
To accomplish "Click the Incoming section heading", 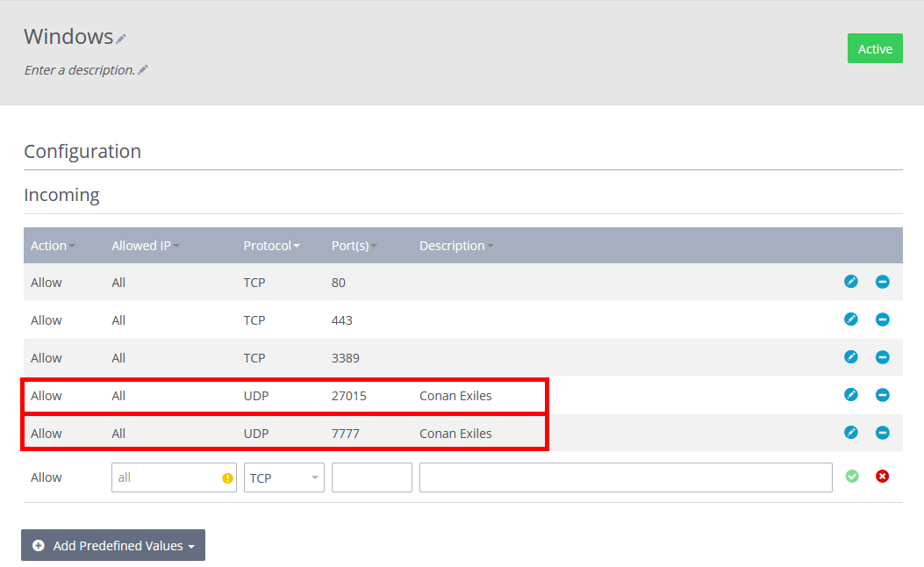I will 62,195.
